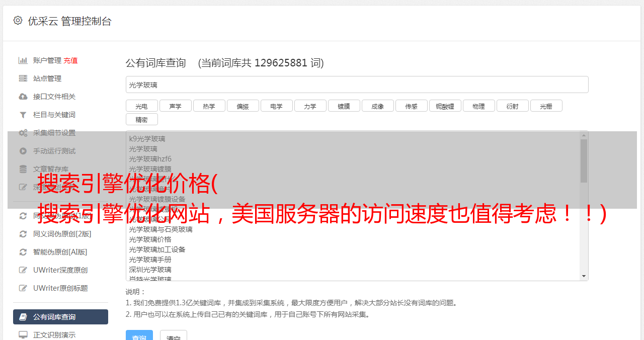Click the results list scroll-up arrow

pos(584,135)
